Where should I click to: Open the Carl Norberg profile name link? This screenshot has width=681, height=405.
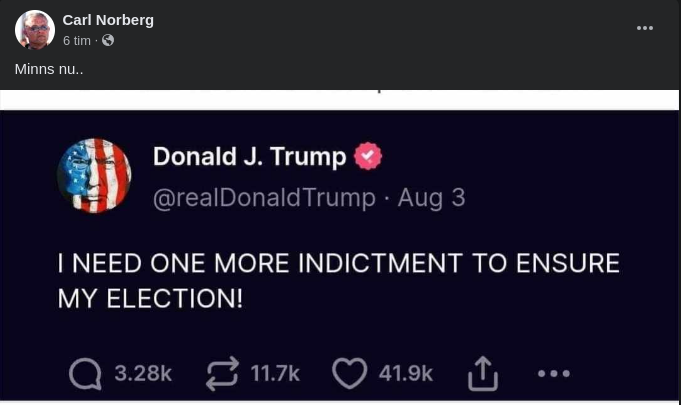click(x=108, y=20)
